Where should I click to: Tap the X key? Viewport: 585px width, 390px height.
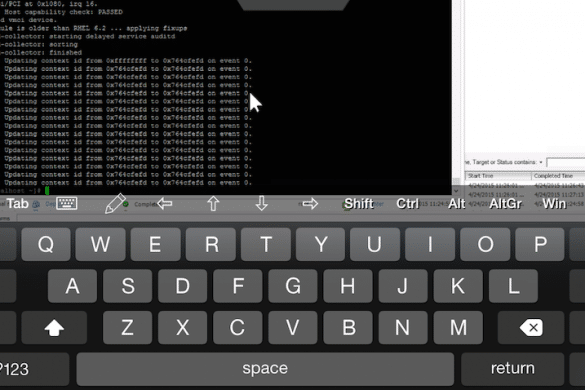(x=182, y=328)
